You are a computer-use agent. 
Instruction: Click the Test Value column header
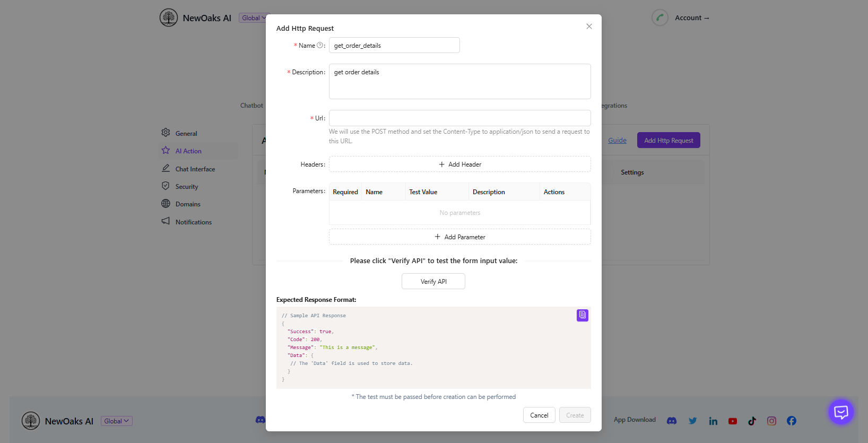(423, 192)
